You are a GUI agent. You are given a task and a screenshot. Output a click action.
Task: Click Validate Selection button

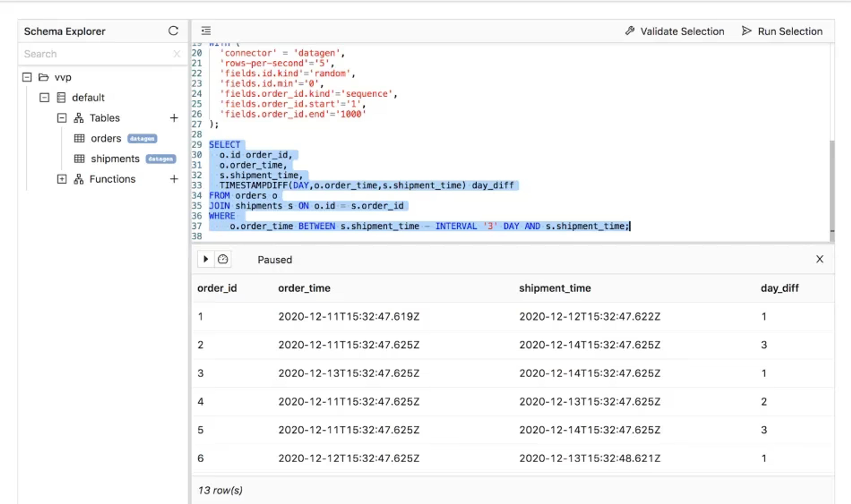point(675,31)
